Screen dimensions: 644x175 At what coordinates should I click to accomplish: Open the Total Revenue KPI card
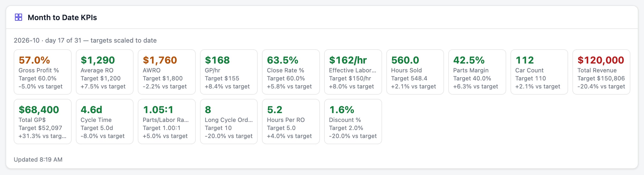pyautogui.click(x=601, y=72)
